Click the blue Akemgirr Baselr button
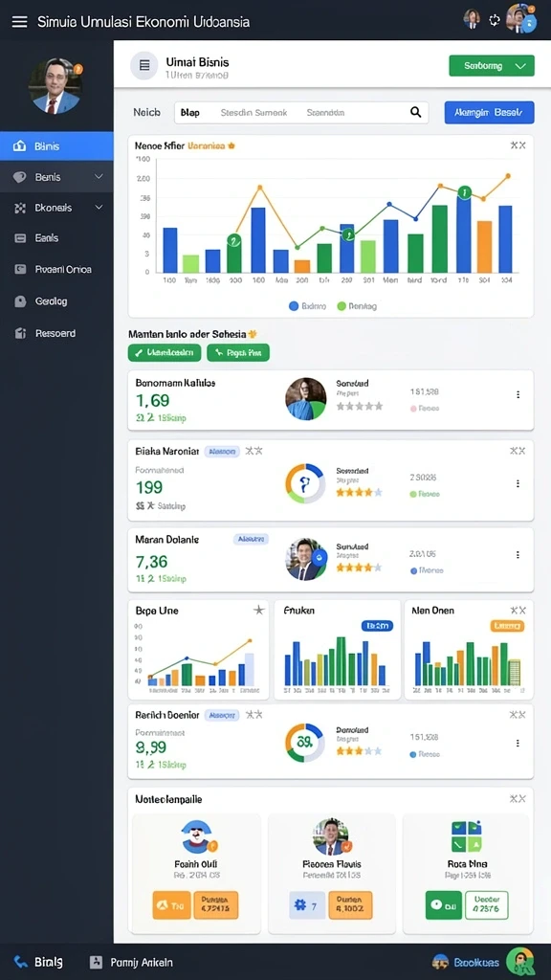This screenshot has width=551, height=980. pyautogui.click(x=489, y=113)
